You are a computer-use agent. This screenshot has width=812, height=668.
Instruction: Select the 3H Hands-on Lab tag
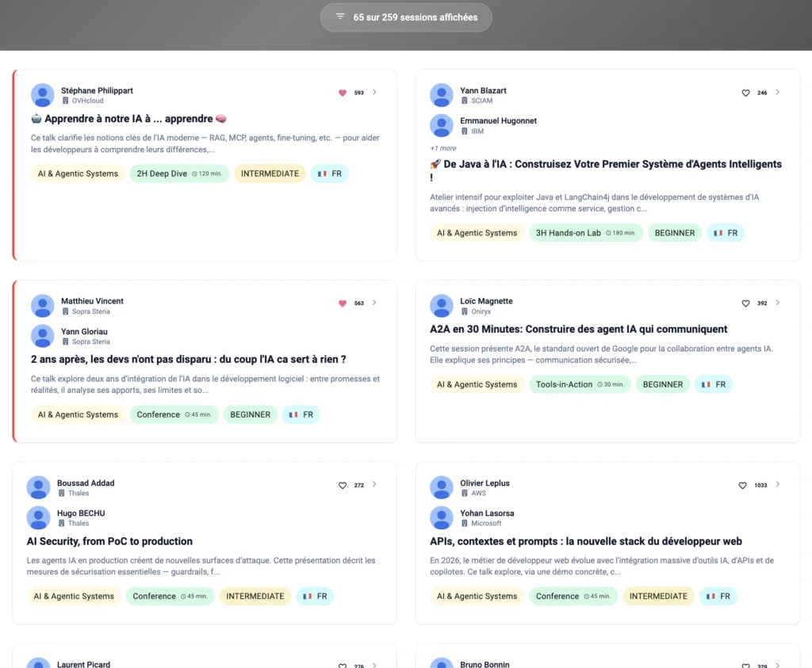(586, 233)
